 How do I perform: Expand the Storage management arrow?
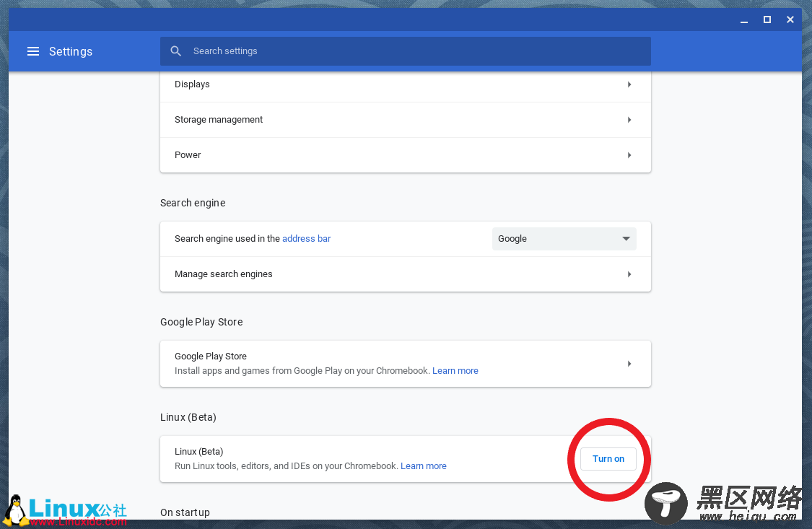(x=629, y=120)
